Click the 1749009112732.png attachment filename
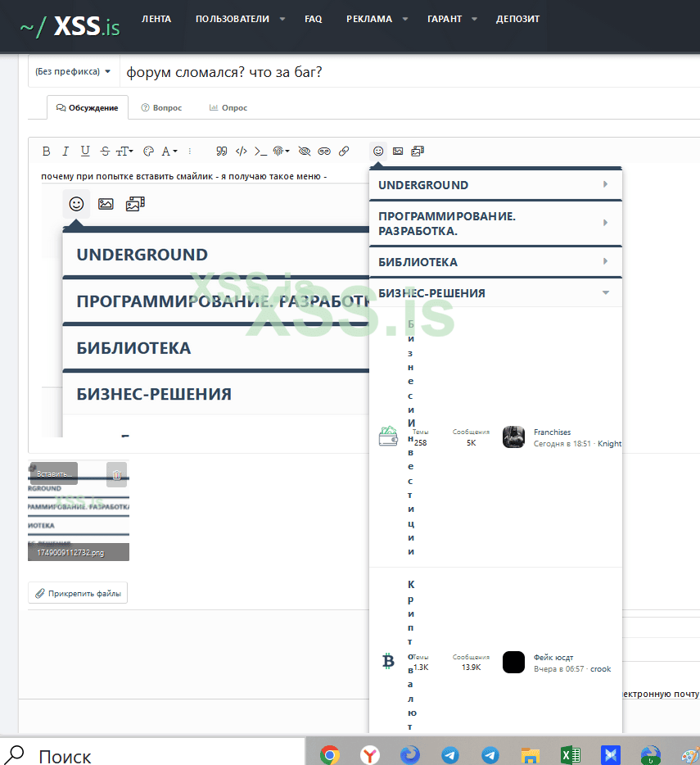Viewport: 700px width, 765px height. point(70,553)
